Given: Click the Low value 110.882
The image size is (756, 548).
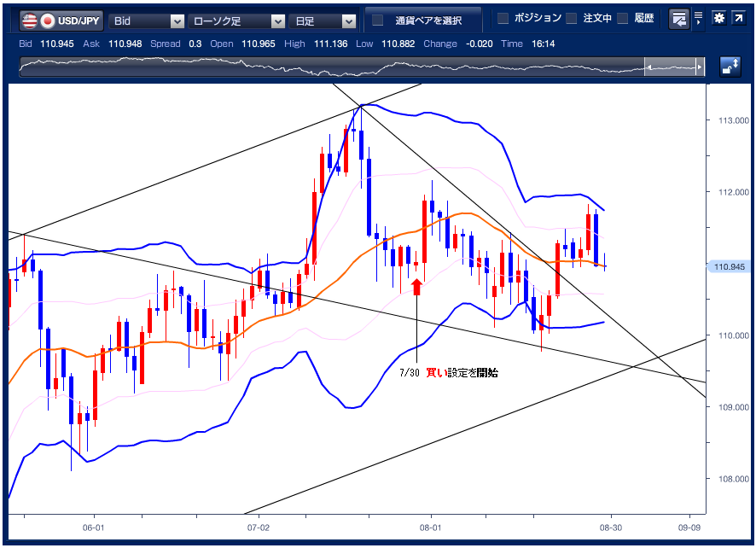Looking at the screenshot, I should coord(398,44).
